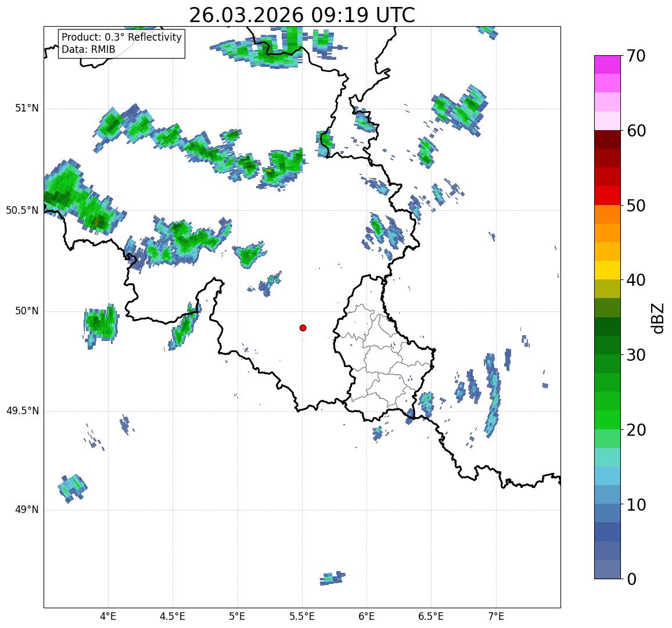Click the 30 tick on colorbar

click(635, 355)
